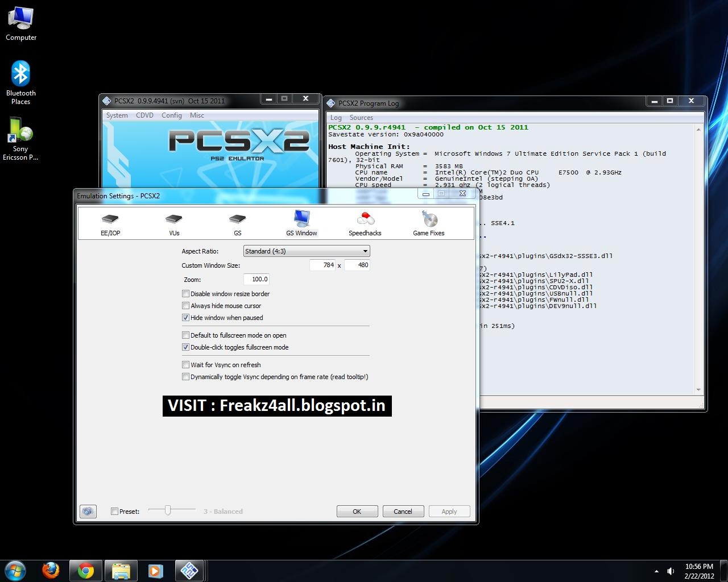Click the PCSX2 main window title icon
This screenshot has height=582, width=728.
coord(106,101)
